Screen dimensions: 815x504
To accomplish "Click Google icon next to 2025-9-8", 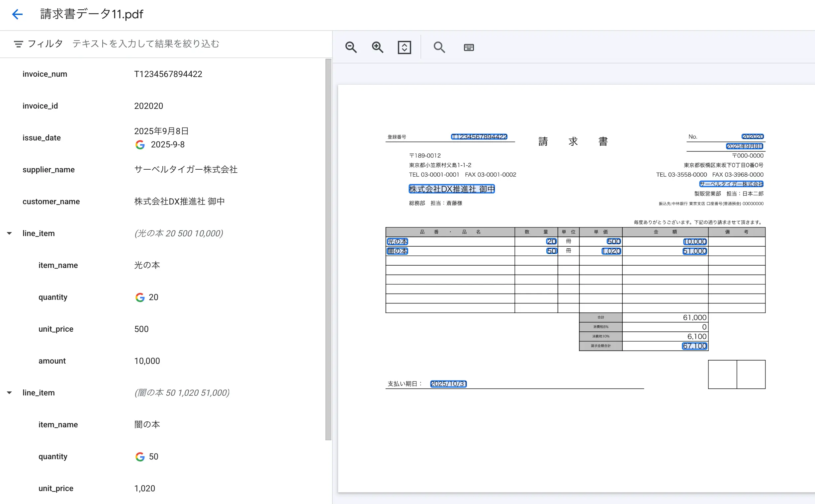I will pos(140,145).
